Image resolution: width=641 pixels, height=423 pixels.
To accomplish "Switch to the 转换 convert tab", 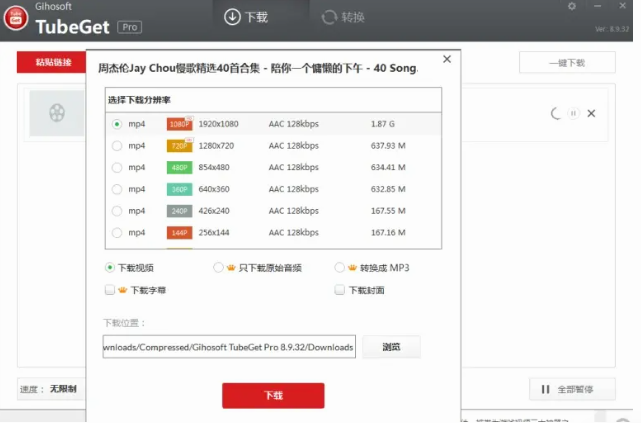I will coord(343,17).
